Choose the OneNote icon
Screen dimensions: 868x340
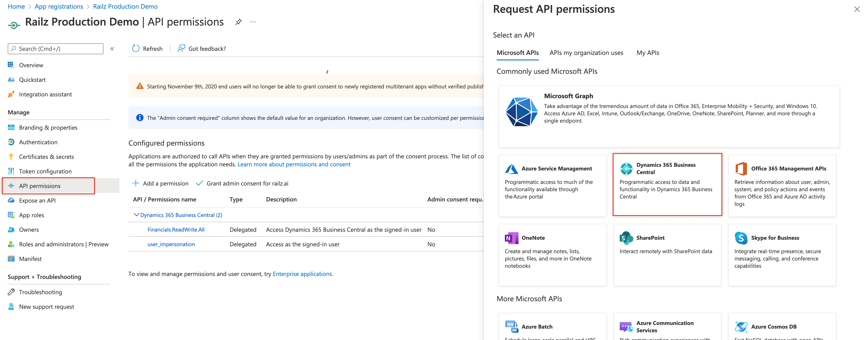511,238
